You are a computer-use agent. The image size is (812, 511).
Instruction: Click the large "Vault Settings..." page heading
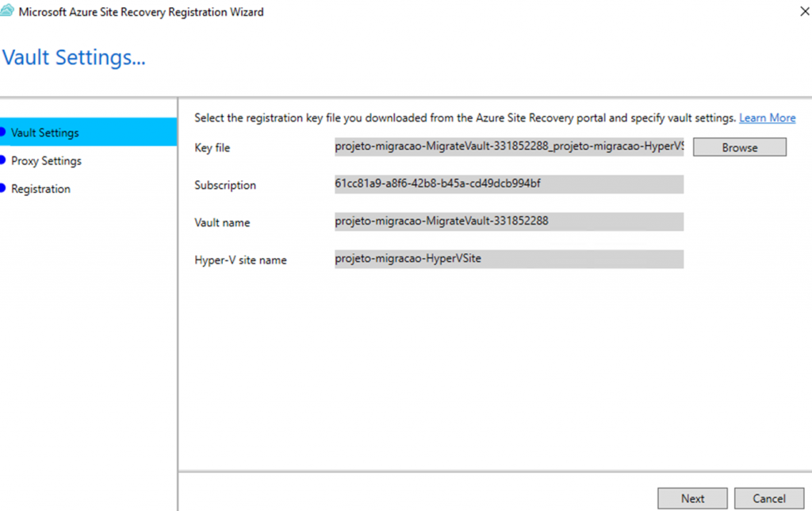tap(75, 57)
